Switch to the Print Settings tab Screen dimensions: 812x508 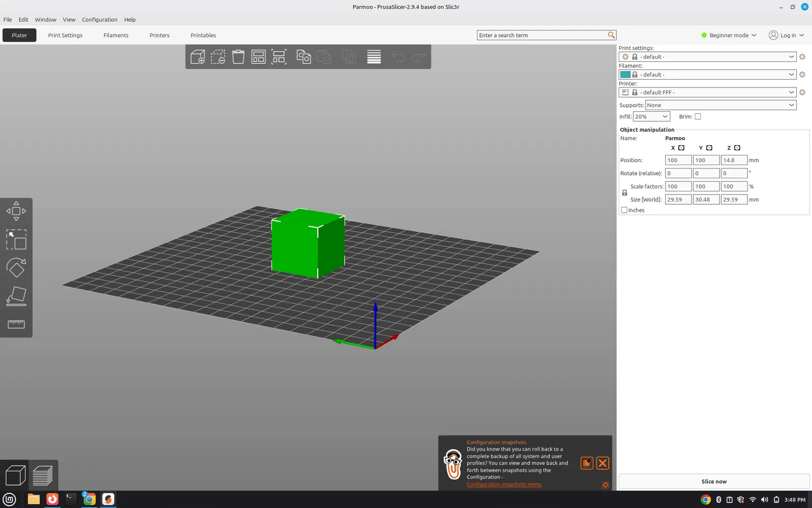coord(65,35)
